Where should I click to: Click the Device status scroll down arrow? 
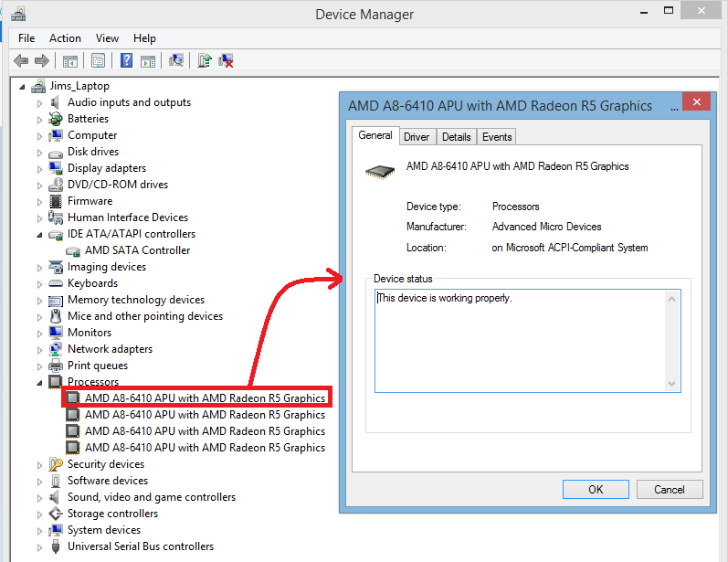[x=671, y=383]
